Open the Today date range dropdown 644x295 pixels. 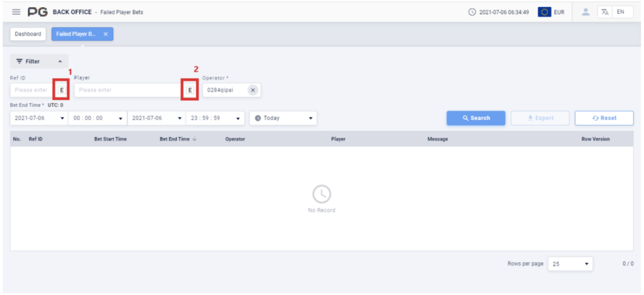[x=283, y=118]
